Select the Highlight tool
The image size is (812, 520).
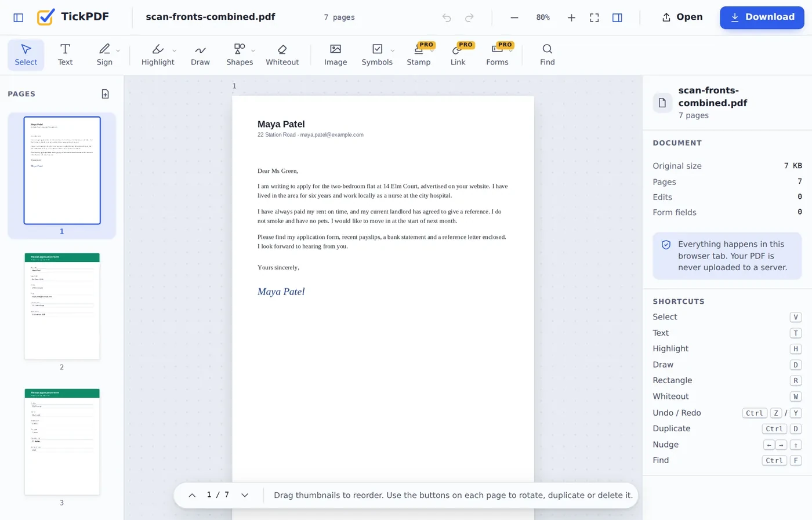(158, 54)
